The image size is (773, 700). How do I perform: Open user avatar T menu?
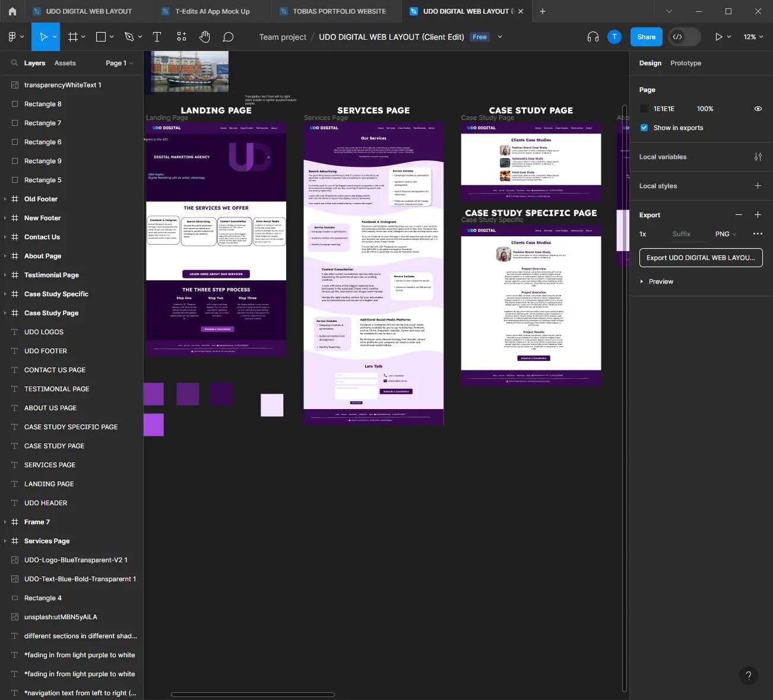(614, 37)
